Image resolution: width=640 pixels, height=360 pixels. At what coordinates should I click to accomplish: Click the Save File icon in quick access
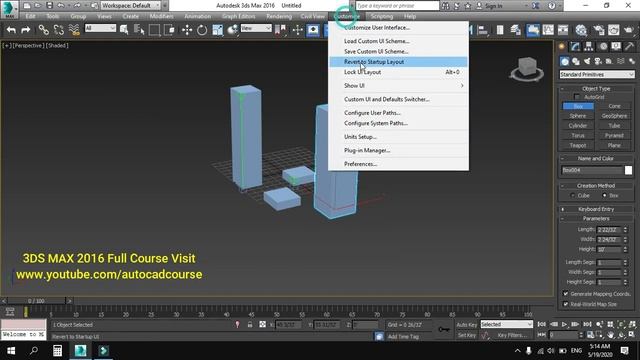49,5
